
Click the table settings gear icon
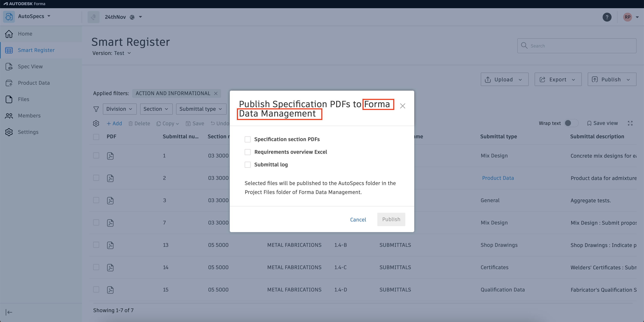(96, 123)
